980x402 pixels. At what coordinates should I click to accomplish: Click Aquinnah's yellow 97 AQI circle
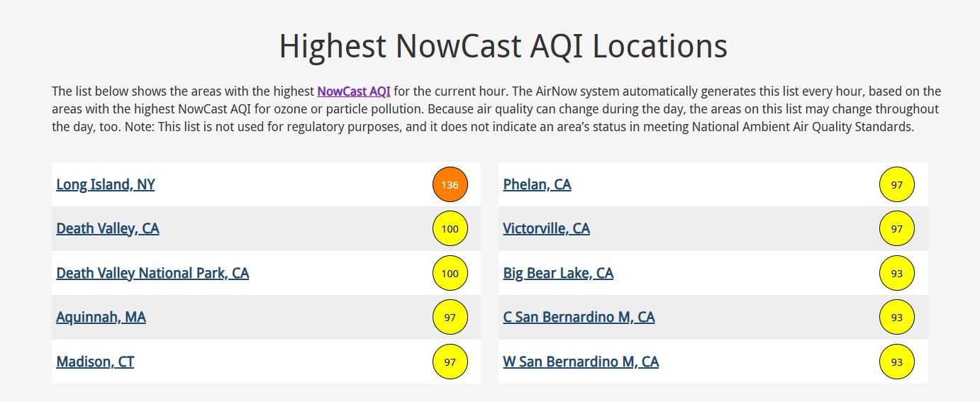(450, 318)
